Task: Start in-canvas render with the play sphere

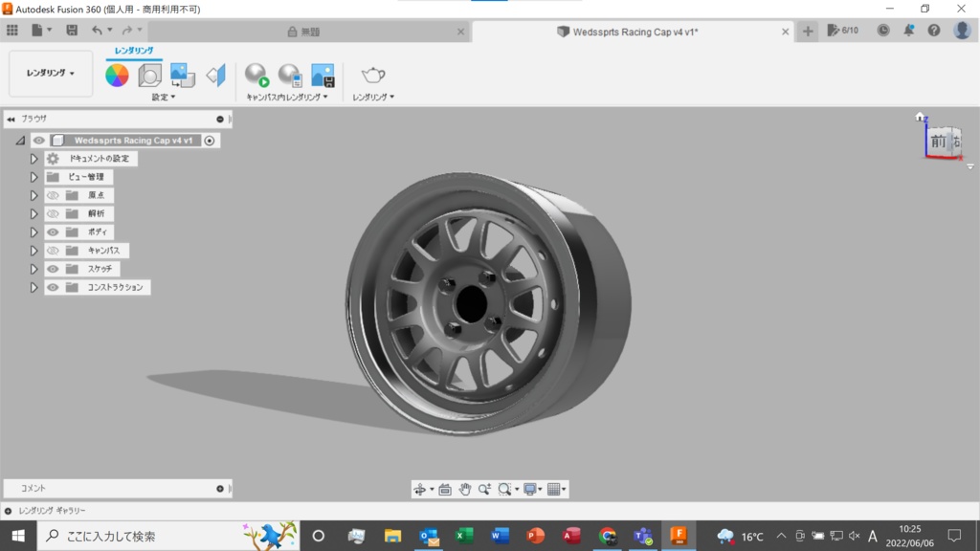Action: tap(256, 76)
